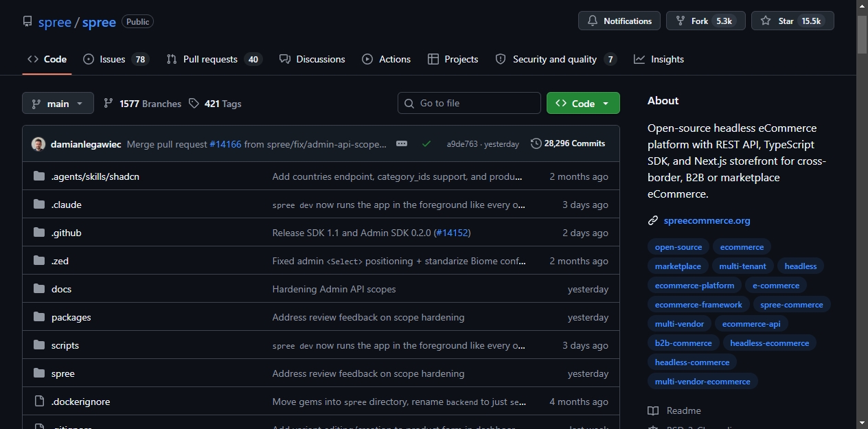Click the folder icon for .github

39,233
